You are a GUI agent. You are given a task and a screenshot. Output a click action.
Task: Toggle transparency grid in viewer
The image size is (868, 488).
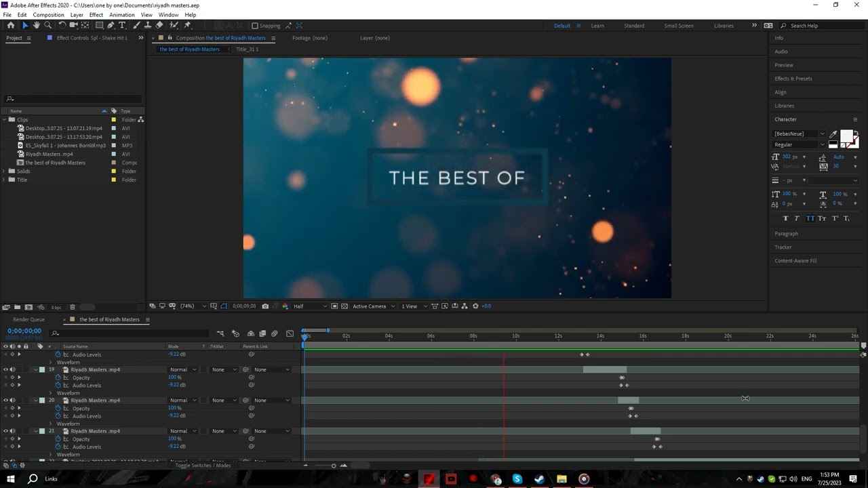point(344,306)
